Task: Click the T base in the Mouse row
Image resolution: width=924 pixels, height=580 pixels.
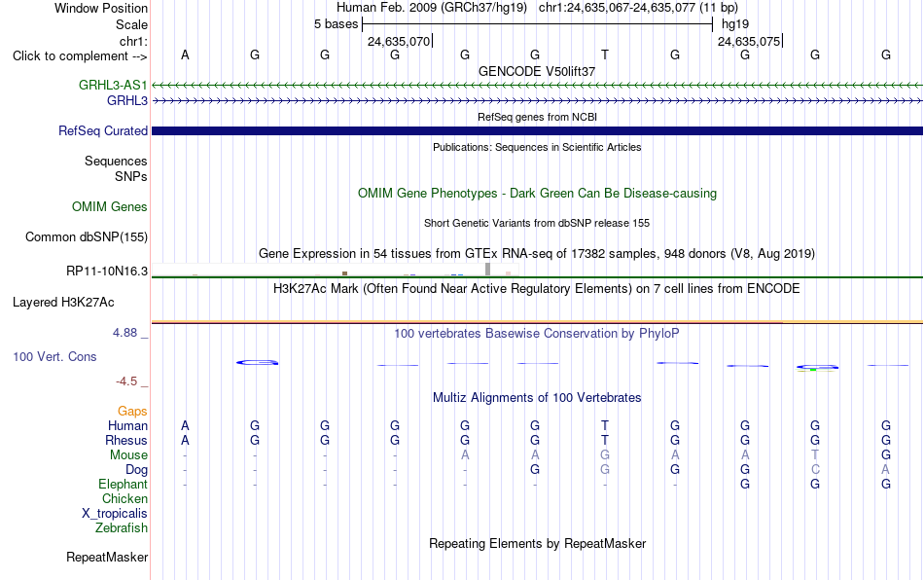Action: pos(815,455)
